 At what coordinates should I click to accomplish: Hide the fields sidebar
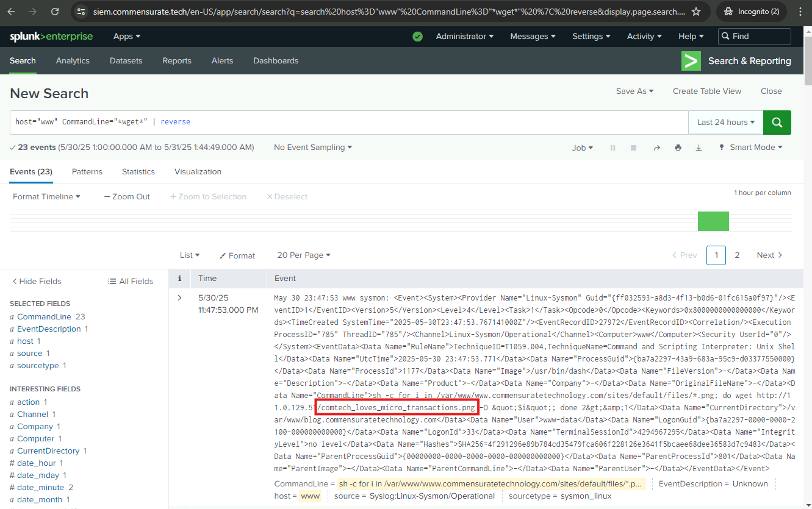[37, 281]
